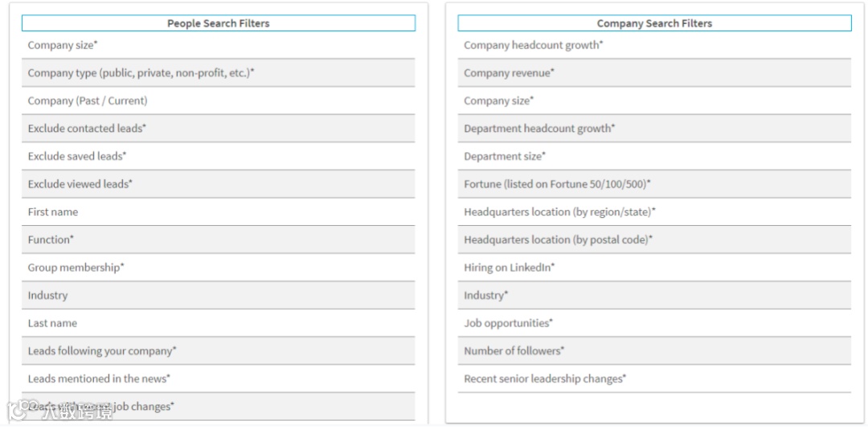This screenshot has width=868, height=427.
Task: Click the Group membership filter
Action: click(x=76, y=268)
